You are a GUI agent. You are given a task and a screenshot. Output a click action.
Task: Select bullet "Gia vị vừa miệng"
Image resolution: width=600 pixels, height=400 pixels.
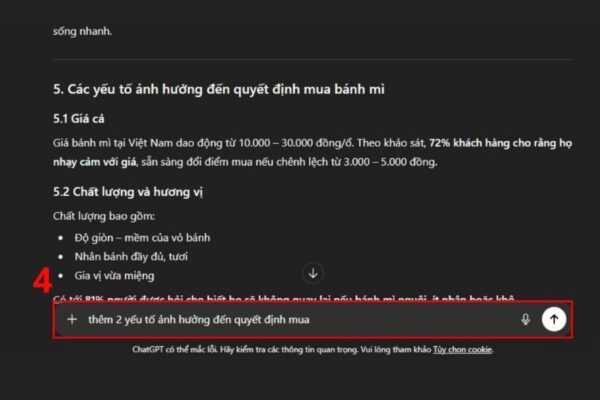click(x=114, y=276)
